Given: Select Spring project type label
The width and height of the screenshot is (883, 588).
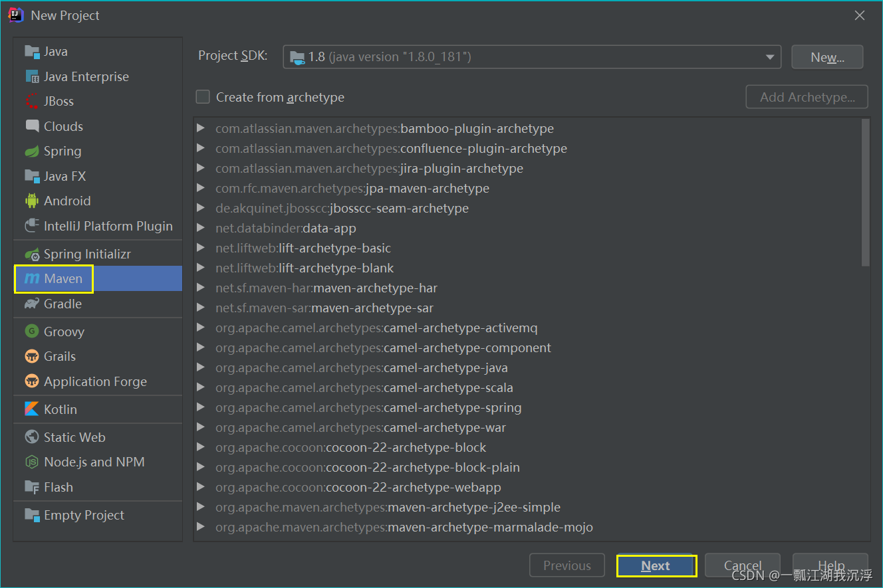Looking at the screenshot, I should click(63, 151).
